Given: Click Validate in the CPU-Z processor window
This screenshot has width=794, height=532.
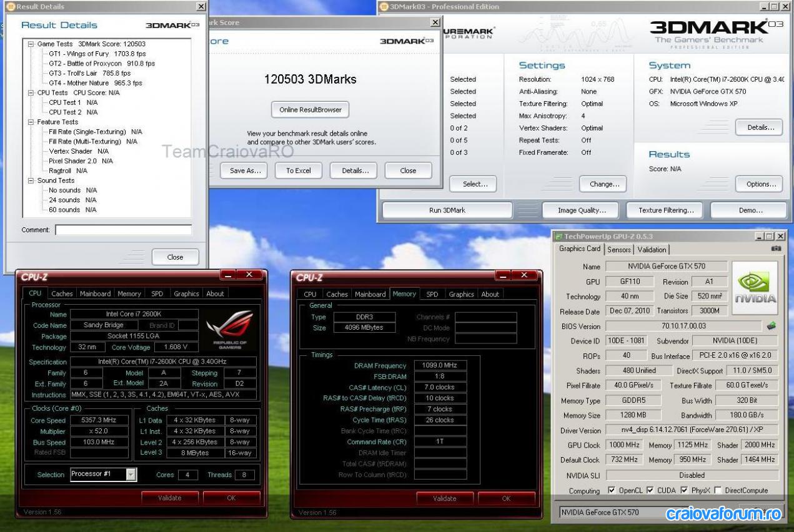Looking at the screenshot, I should point(169,498).
